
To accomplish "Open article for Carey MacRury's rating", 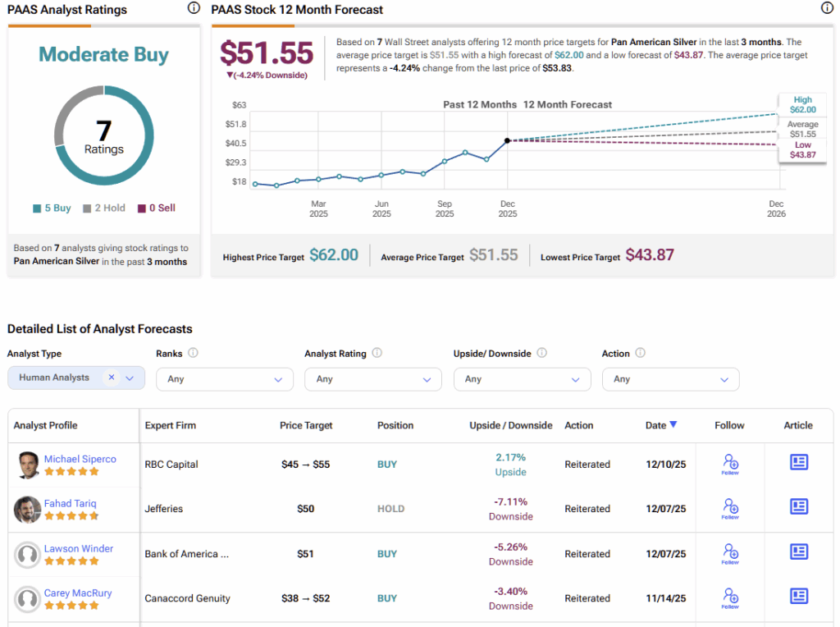I will pyautogui.click(x=798, y=596).
